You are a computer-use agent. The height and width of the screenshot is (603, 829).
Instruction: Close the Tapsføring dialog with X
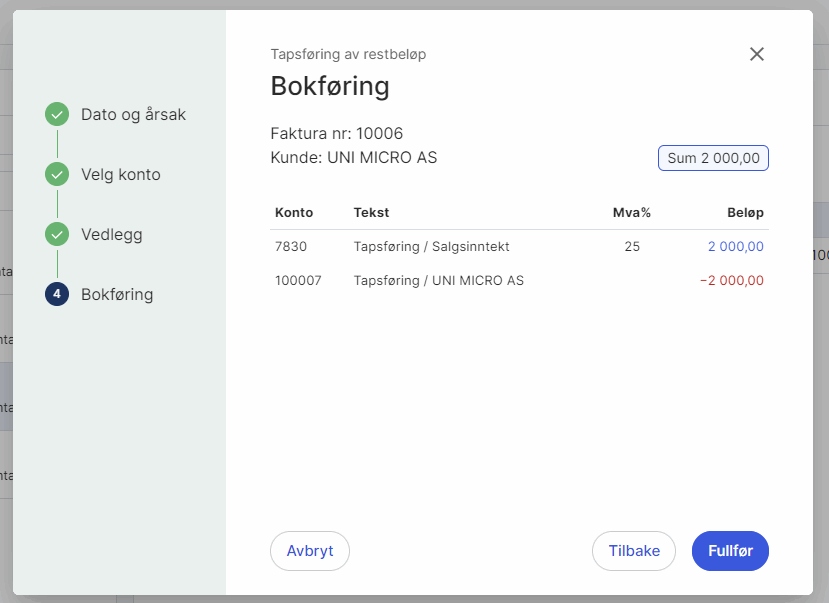point(757,54)
